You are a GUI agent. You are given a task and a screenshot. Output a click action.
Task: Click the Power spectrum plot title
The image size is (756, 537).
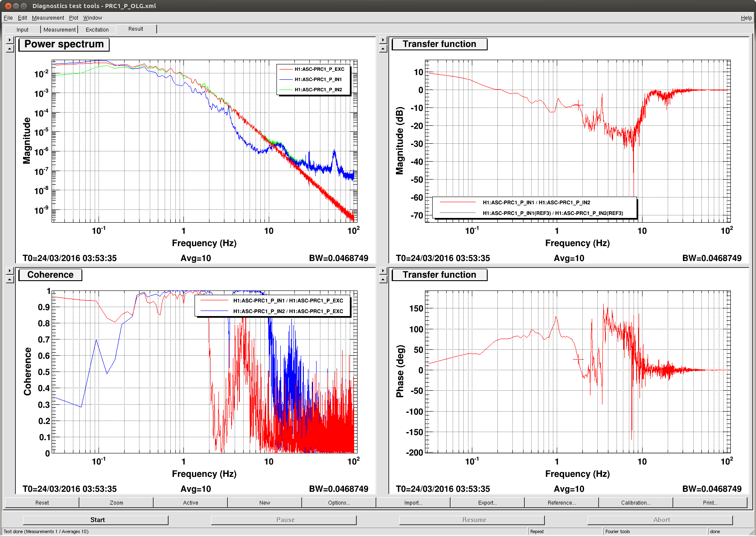(64, 44)
